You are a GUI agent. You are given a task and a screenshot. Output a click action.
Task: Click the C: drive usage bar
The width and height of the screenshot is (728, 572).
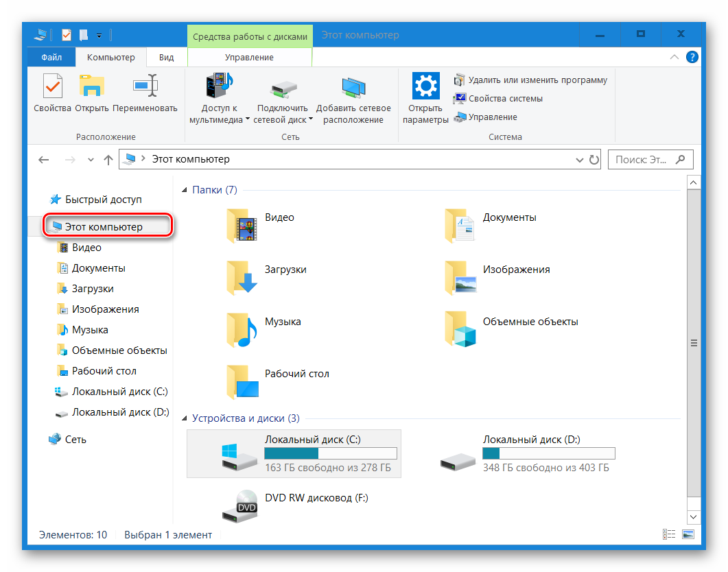331,453
